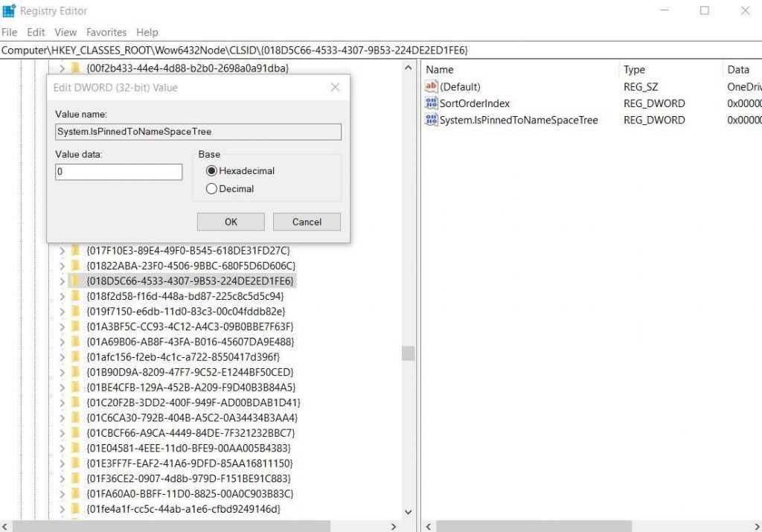This screenshot has height=532, width=762.
Task: Expand the {01E04581-4EEE-11d0-BFE9-00AA005B4383} key
Action: click(63, 447)
